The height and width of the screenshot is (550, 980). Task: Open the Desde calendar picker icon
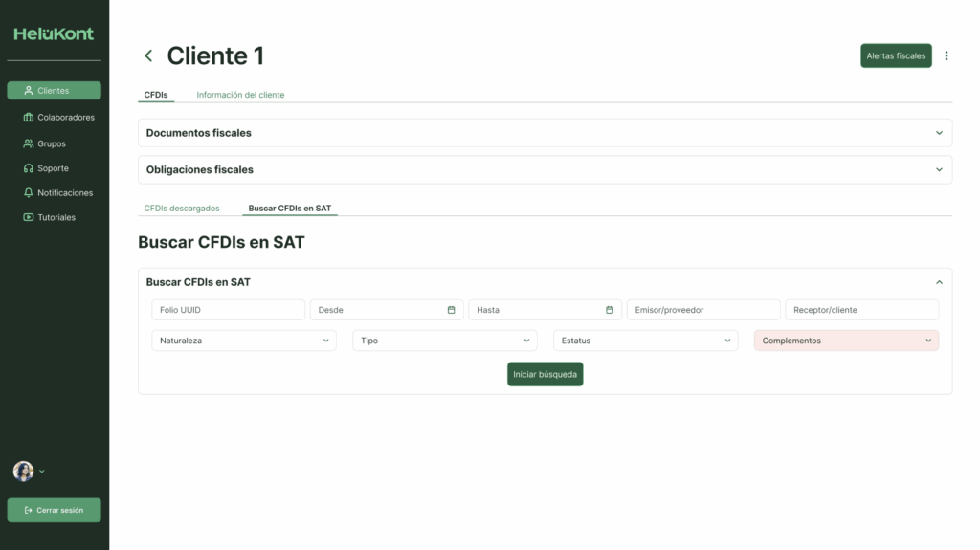click(451, 310)
